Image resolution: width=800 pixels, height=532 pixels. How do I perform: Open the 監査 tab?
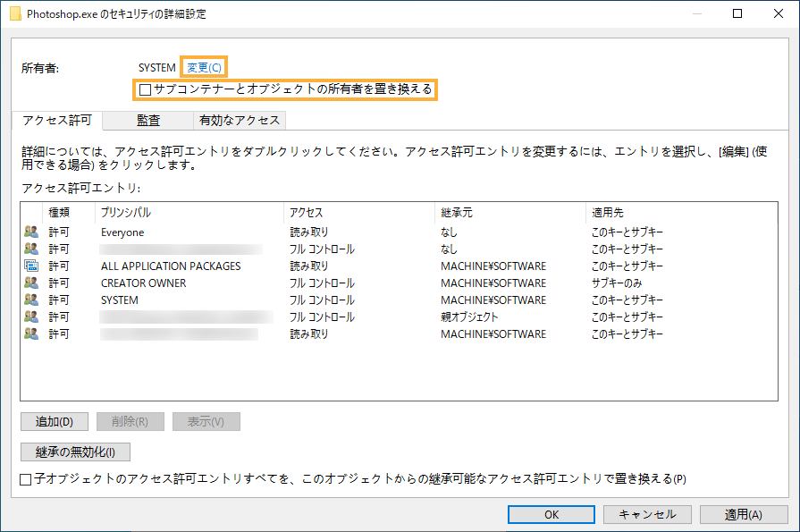pos(148,121)
